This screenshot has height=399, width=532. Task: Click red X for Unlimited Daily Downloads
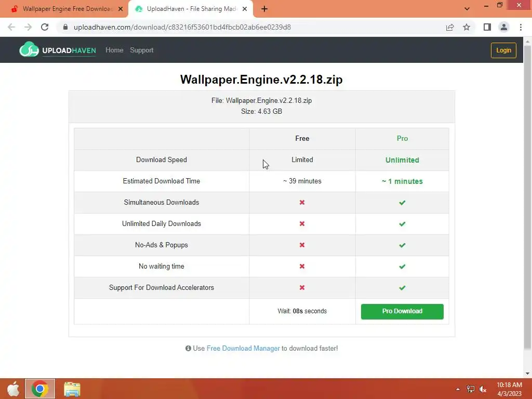[x=302, y=223]
